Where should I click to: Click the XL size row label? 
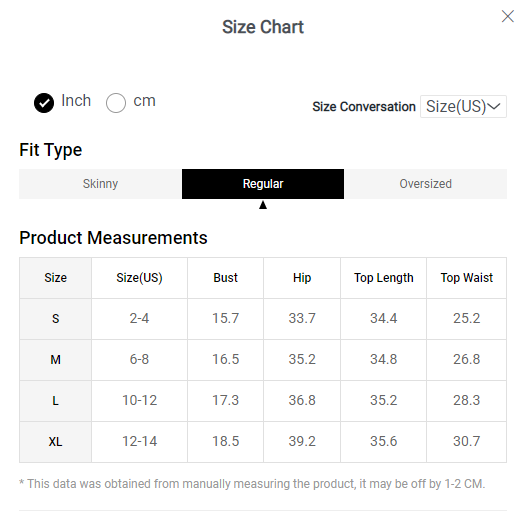(56, 442)
